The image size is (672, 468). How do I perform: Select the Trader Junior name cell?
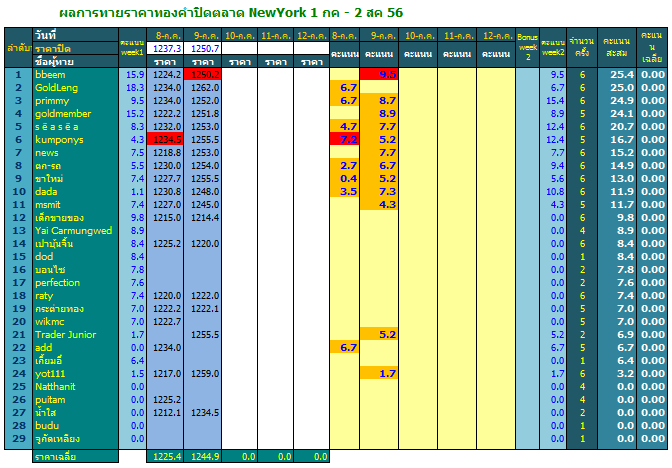point(75,335)
